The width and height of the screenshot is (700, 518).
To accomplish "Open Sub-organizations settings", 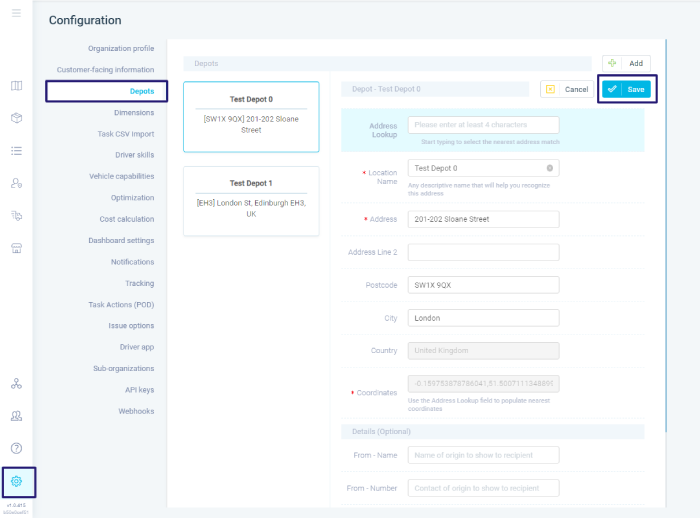I will [x=124, y=368].
